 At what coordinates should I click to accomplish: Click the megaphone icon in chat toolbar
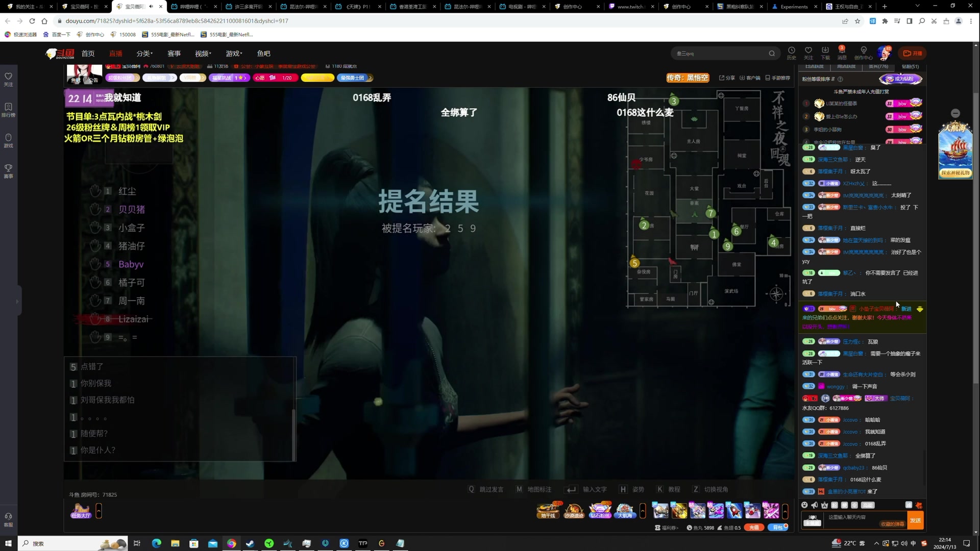click(x=815, y=505)
